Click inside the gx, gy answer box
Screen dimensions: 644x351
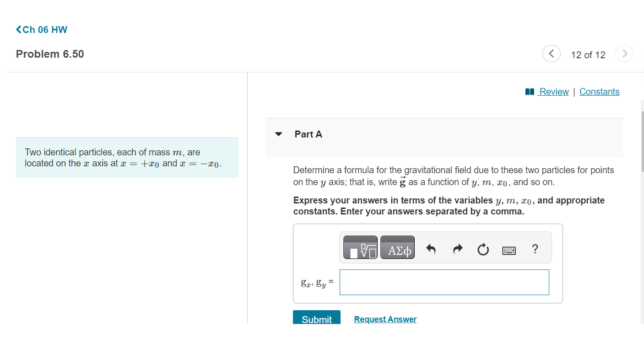coord(444,282)
